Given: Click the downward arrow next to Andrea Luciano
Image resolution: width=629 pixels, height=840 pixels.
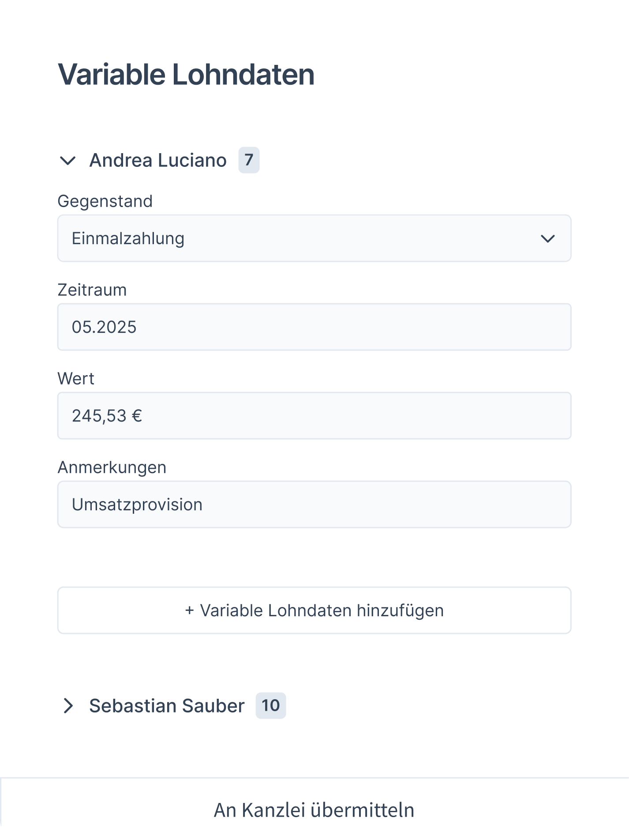Looking at the screenshot, I should click(x=68, y=161).
